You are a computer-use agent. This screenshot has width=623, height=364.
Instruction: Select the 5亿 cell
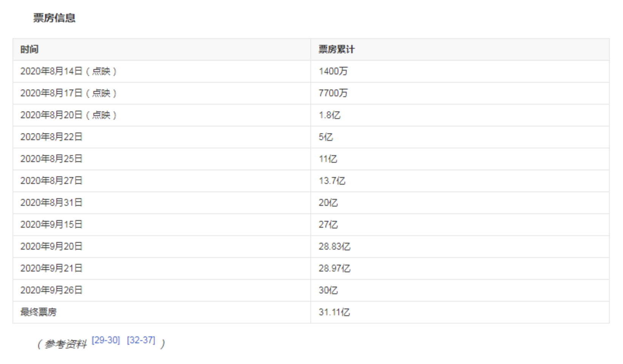pyautogui.click(x=460, y=137)
